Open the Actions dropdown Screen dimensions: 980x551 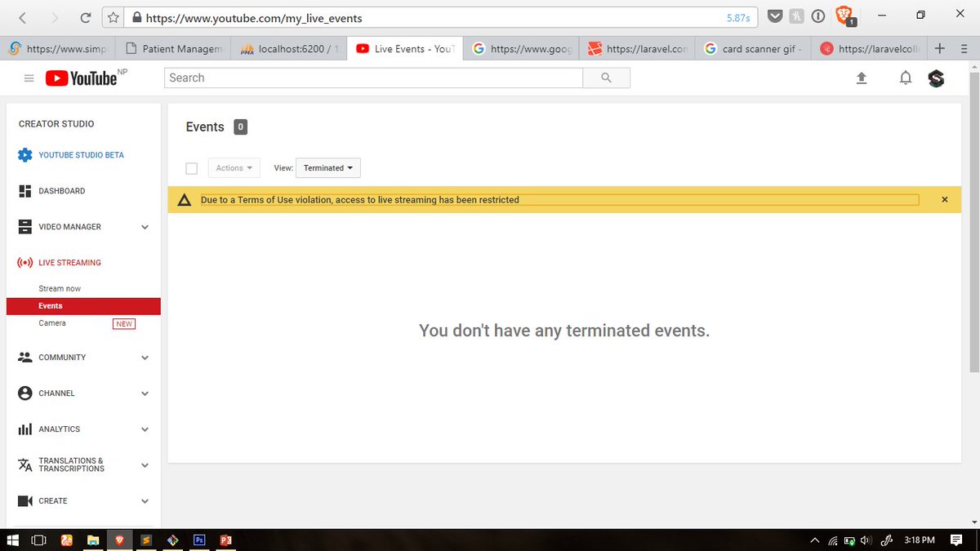[234, 168]
